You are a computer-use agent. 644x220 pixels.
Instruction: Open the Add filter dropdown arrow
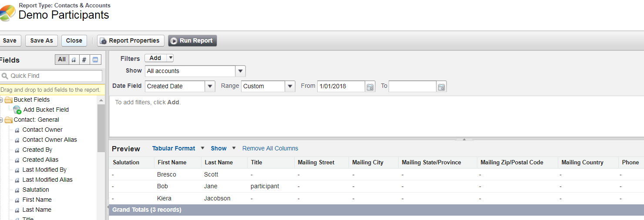[170, 58]
